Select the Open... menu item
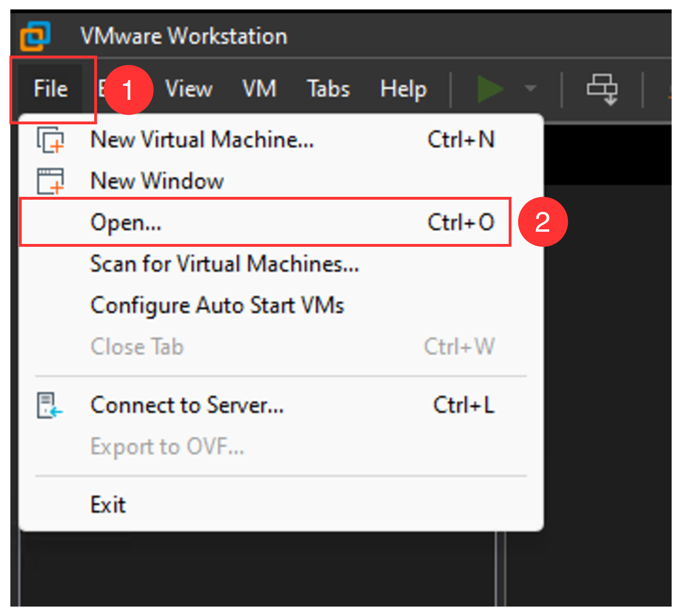Viewport: 682px width, 616px height. (x=126, y=223)
